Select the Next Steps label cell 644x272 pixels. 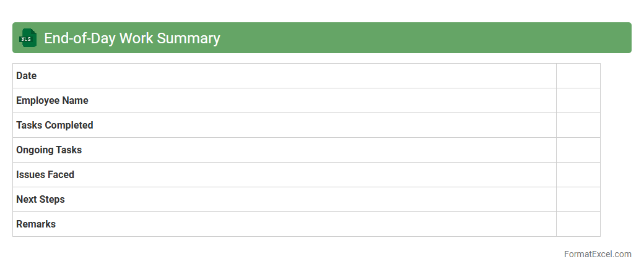click(40, 200)
